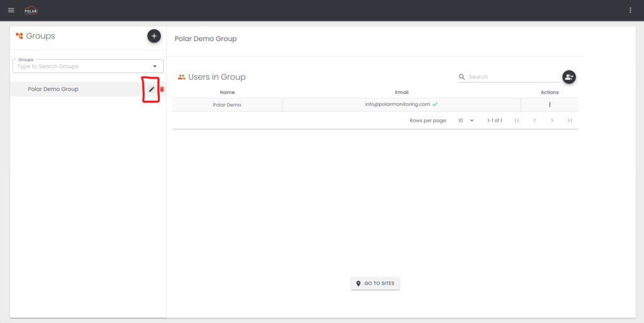Click the add user to group icon
This screenshot has height=323, width=644.
569,77
